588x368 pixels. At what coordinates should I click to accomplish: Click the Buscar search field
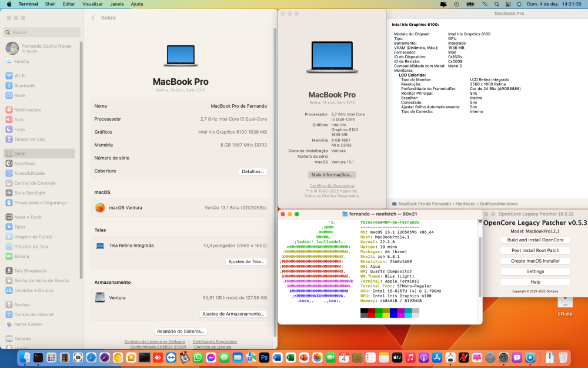42,32
